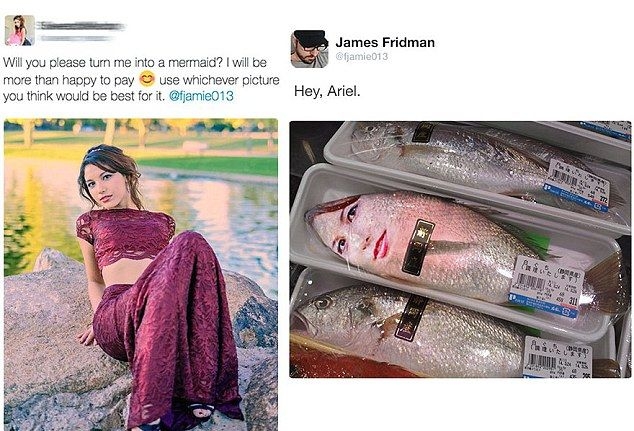Click the smiling emoji in the tweet
Viewport: 634px width, 431px height.
(147, 79)
